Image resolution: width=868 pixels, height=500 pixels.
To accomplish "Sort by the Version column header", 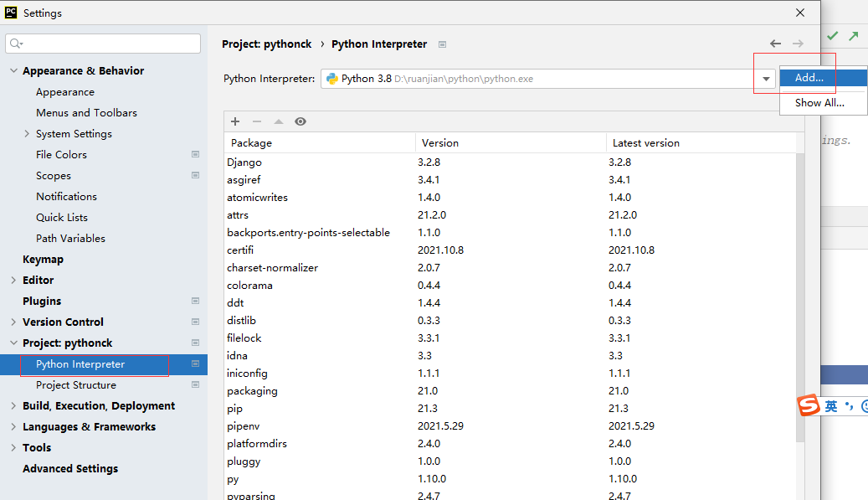I will 511,143.
